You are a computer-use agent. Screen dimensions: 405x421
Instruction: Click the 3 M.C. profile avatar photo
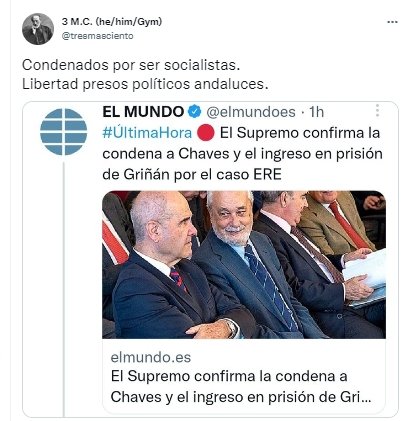coord(38,29)
